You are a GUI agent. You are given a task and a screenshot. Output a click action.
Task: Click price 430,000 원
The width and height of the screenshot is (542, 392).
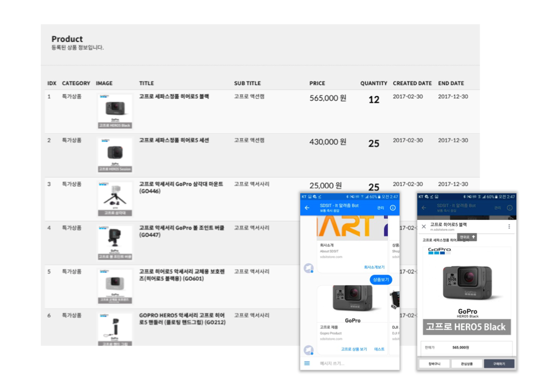click(x=328, y=142)
